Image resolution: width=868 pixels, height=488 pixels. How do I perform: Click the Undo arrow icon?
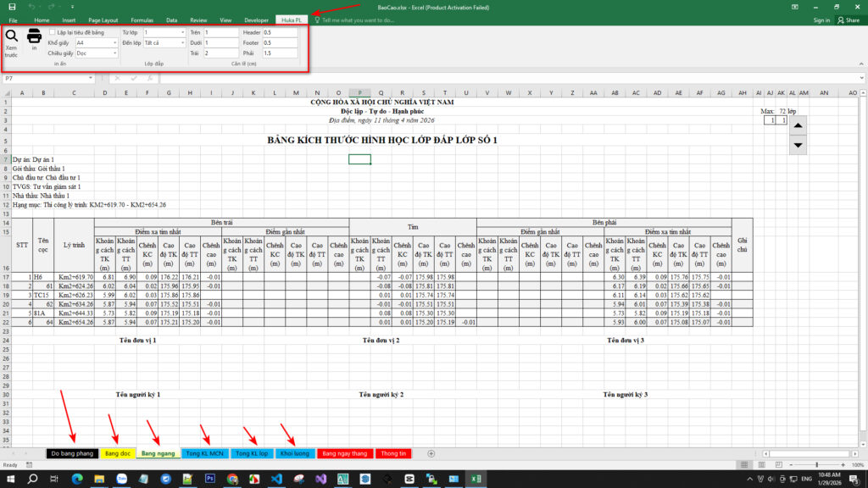[x=31, y=7]
